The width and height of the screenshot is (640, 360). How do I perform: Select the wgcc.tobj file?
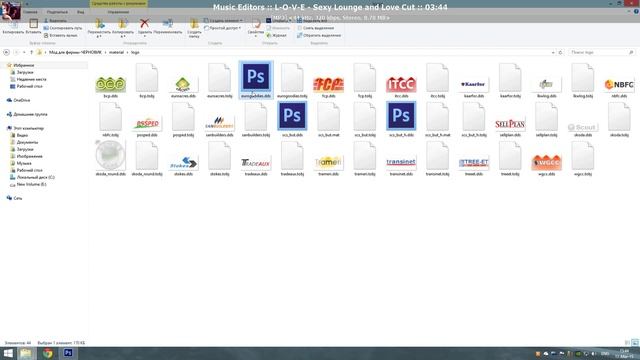coord(583,158)
